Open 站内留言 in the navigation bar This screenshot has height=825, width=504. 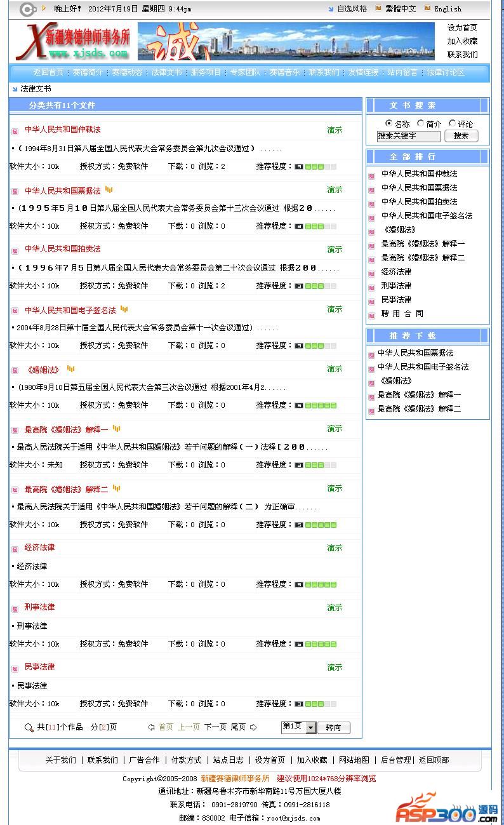tap(402, 72)
